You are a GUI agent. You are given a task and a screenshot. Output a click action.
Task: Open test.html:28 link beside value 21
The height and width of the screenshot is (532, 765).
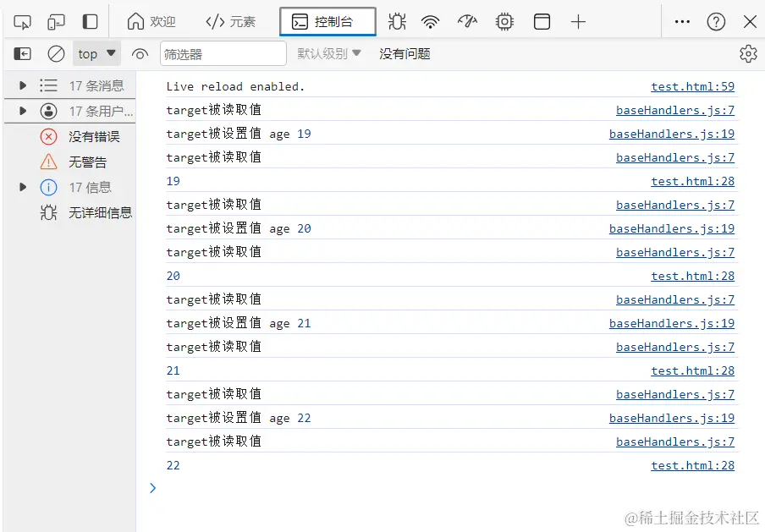[x=692, y=370]
